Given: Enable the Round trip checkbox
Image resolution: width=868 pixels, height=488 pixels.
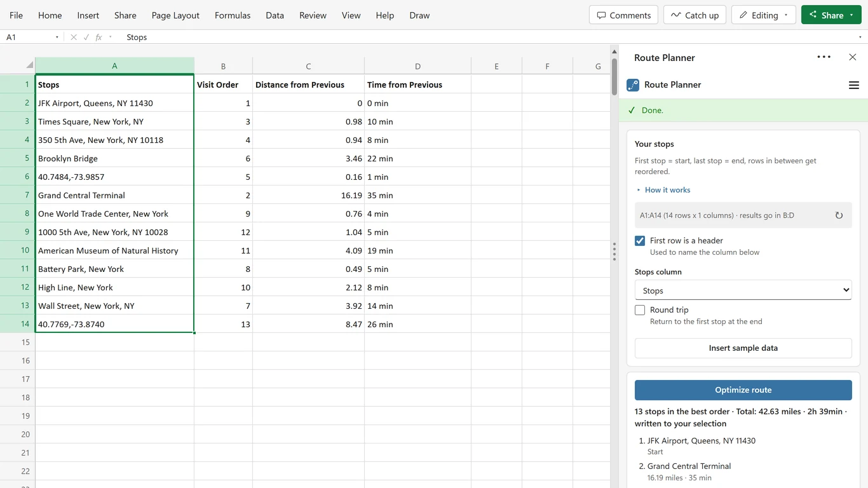Looking at the screenshot, I should pos(640,310).
